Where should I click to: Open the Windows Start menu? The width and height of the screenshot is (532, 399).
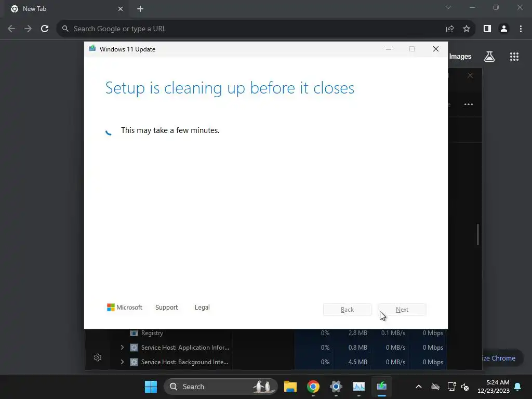tap(151, 387)
